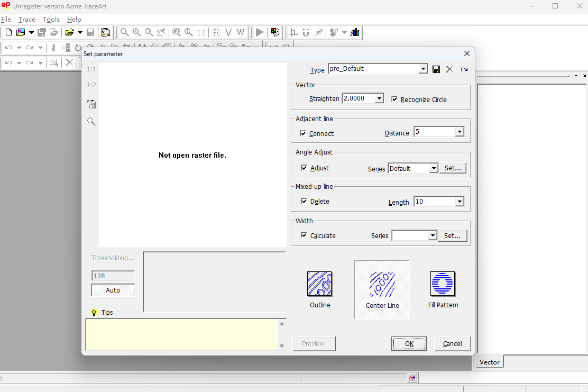Viewport: 588px width, 392px height.
Task: Switch to the Vector tab
Action: (490, 362)
